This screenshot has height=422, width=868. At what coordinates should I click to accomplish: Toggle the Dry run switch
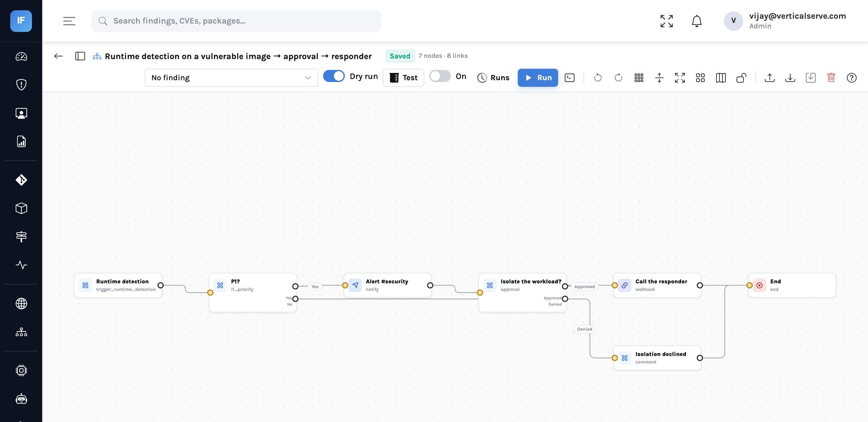334,76
